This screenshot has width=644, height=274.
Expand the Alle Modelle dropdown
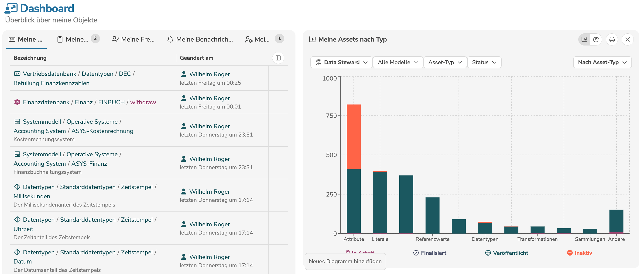click(x=398, y=62)
